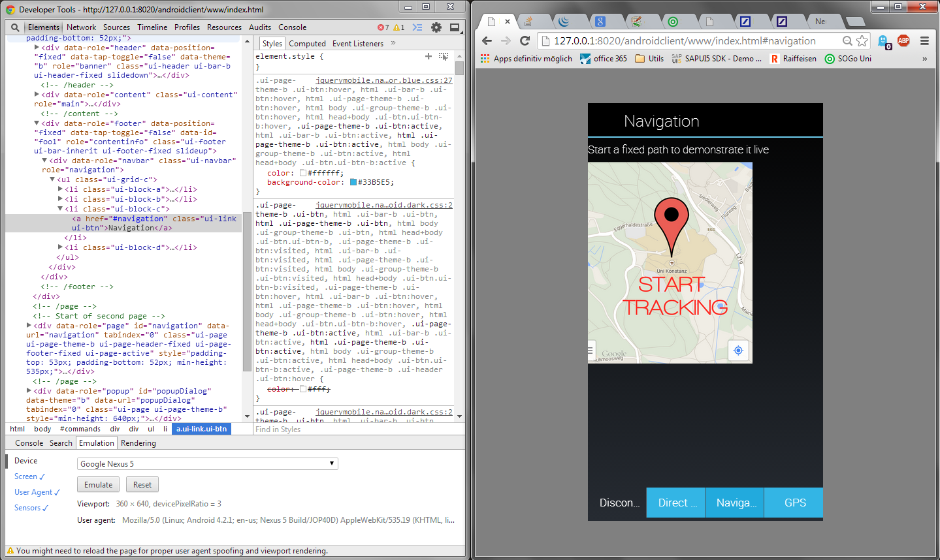
Task: Open the Ghostery extension icon
Action: [884, 42]
